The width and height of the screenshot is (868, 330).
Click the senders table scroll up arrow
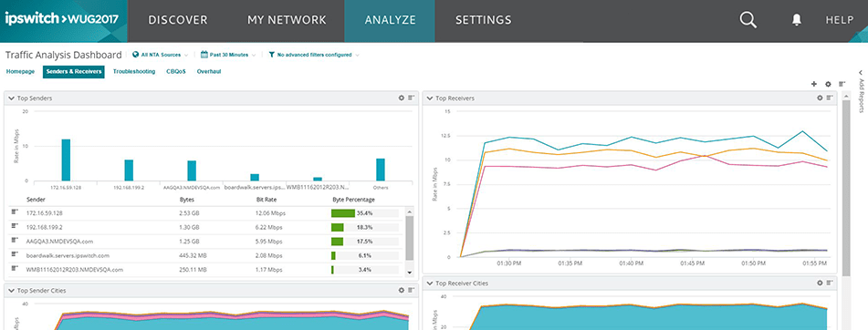click(410, 211)
